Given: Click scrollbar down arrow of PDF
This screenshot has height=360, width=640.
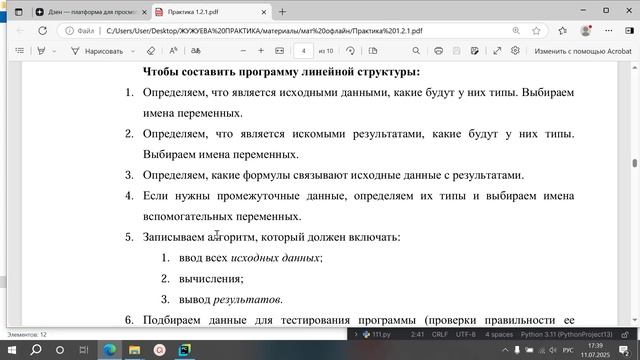Looking at the screenshot, I should 634,320.
